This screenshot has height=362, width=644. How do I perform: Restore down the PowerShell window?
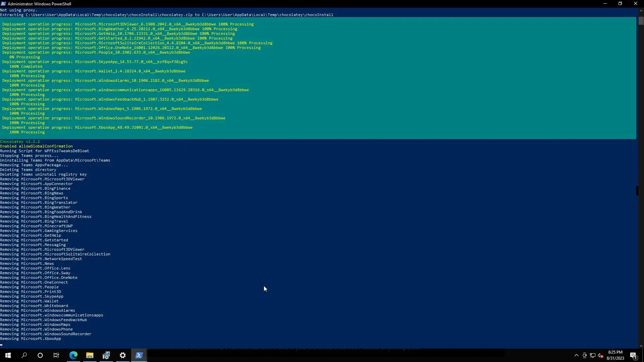pos(620,4)
